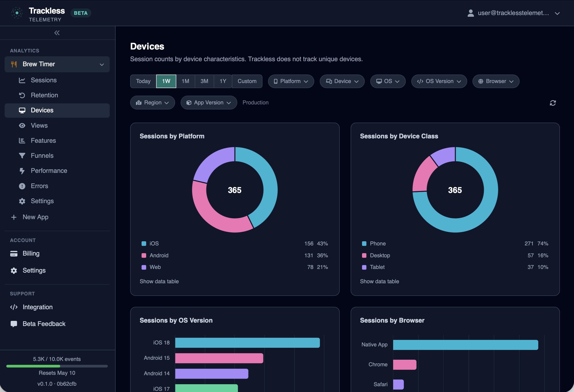This screenshot has height=392, width=574.
Task: Click the Views eye icon
Action: pos(22,126)
